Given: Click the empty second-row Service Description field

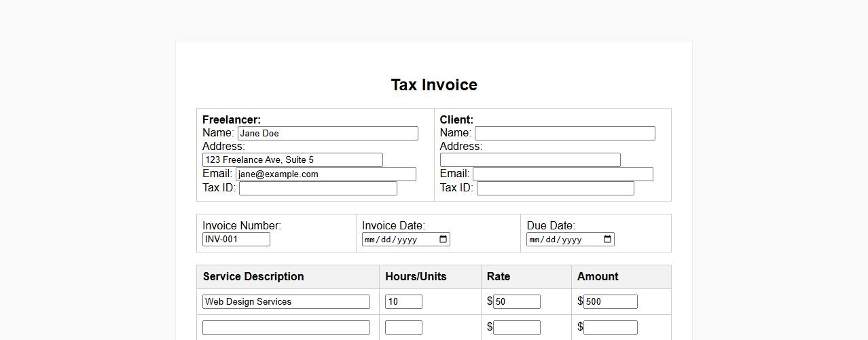Looking at the screenshot, I should (x=286, y=327).
